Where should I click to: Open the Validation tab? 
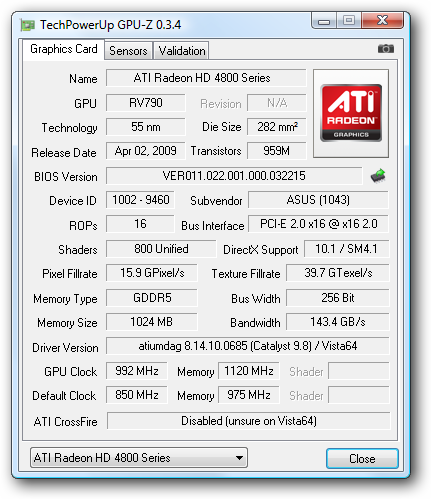point(182,51)
